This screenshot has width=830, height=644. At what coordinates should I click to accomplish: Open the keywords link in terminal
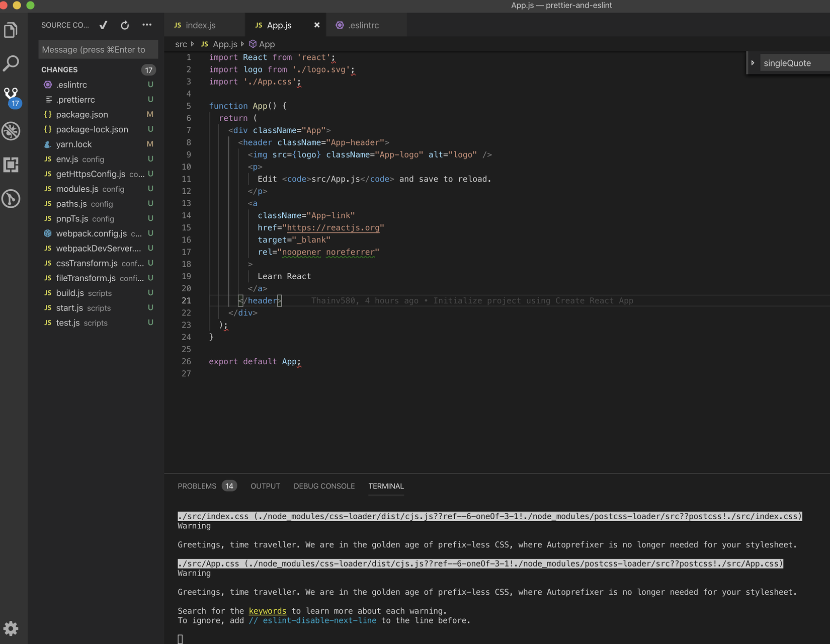pos(267,611)
